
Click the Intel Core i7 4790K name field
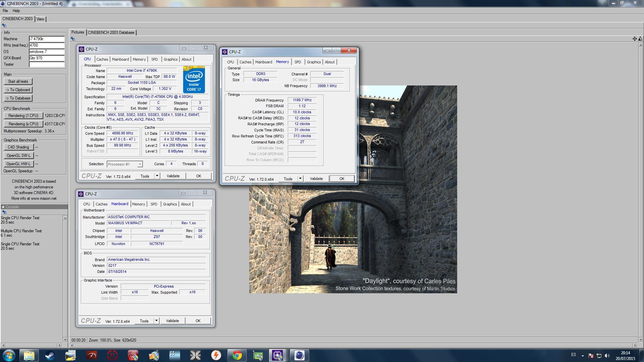[x=142, y=71]
